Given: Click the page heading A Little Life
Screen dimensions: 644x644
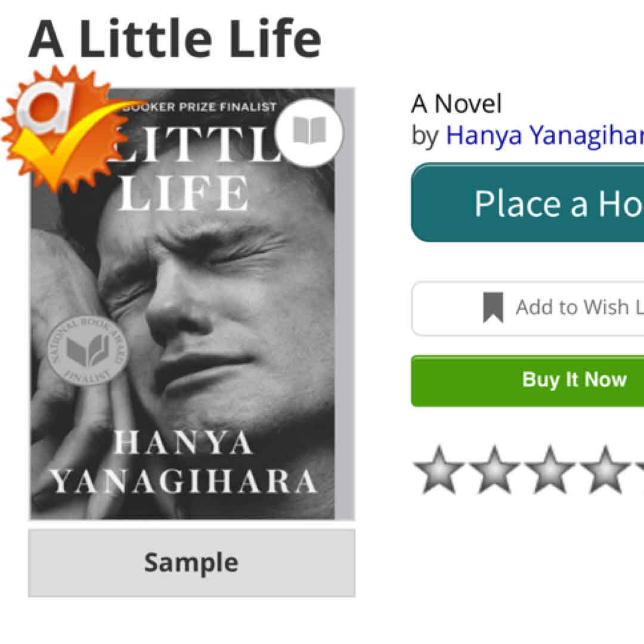Looking at the screenshot, I should coord(175,39).
